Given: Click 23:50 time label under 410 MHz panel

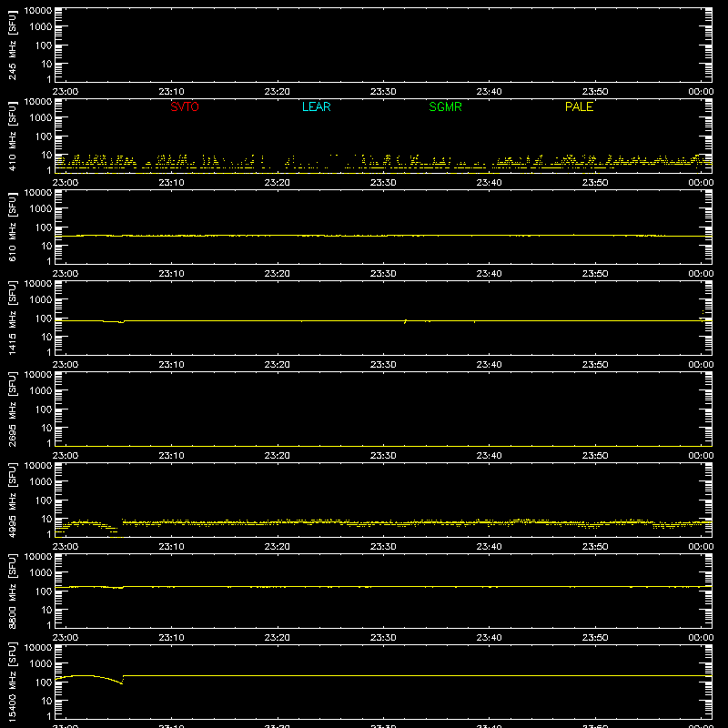Looking at the screenshot, I should (x=595, y=183).
